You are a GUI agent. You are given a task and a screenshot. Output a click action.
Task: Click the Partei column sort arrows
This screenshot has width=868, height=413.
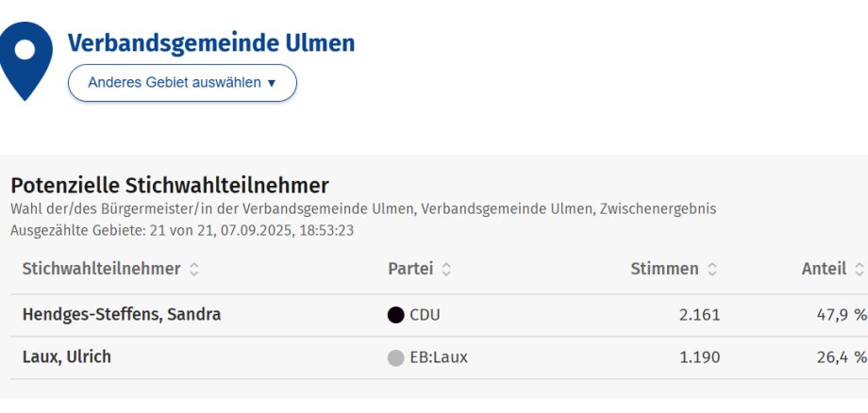pyautogui.click(x=446, y=270)
